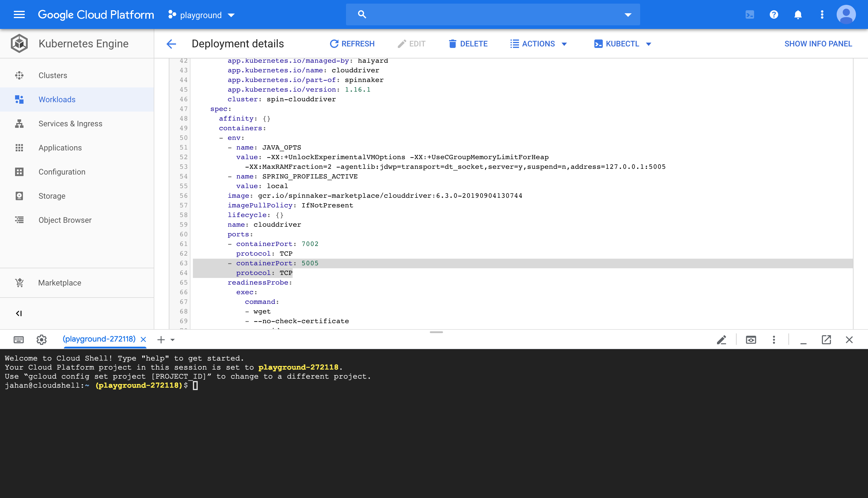
Task: Click the web preview icon in Cloud Shell
Action: [x=751, y=340]
